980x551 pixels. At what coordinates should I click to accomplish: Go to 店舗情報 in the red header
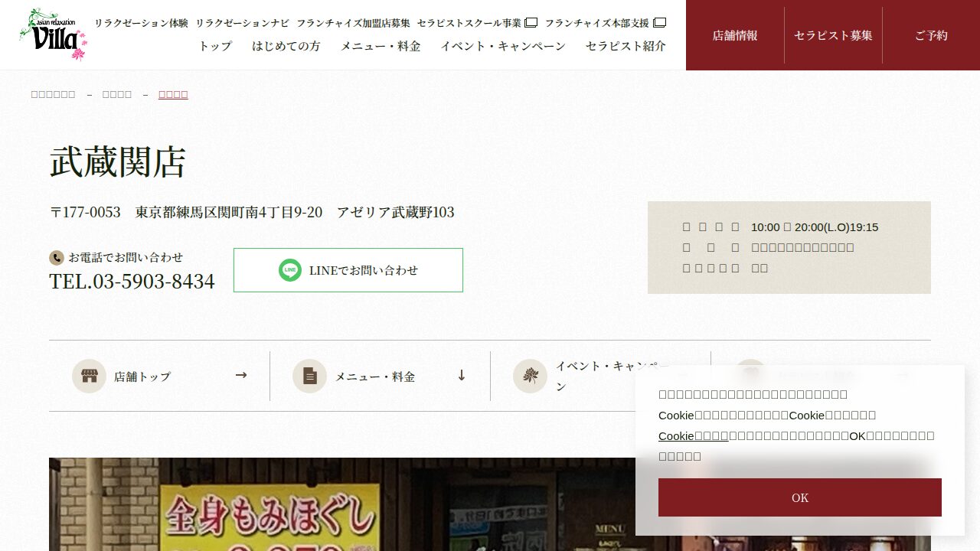tap(735, 35)
